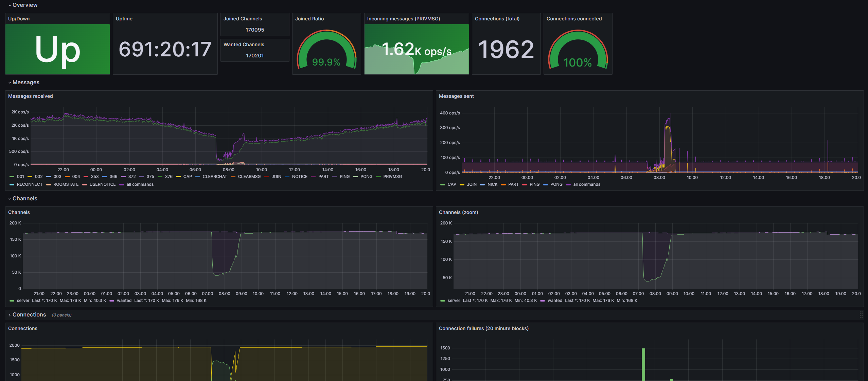
Task: Click the ROOMSTATE legend color marker
Action: point(49,185)
